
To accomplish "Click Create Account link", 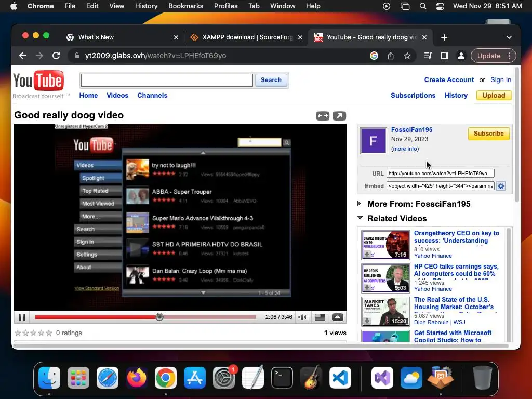I will [449, 79].
